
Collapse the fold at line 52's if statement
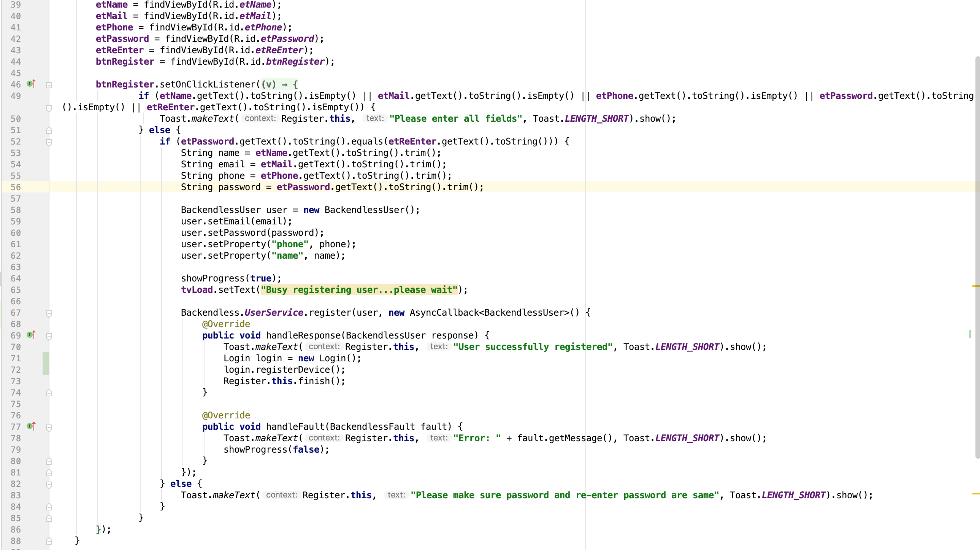[x=49, y=142]
